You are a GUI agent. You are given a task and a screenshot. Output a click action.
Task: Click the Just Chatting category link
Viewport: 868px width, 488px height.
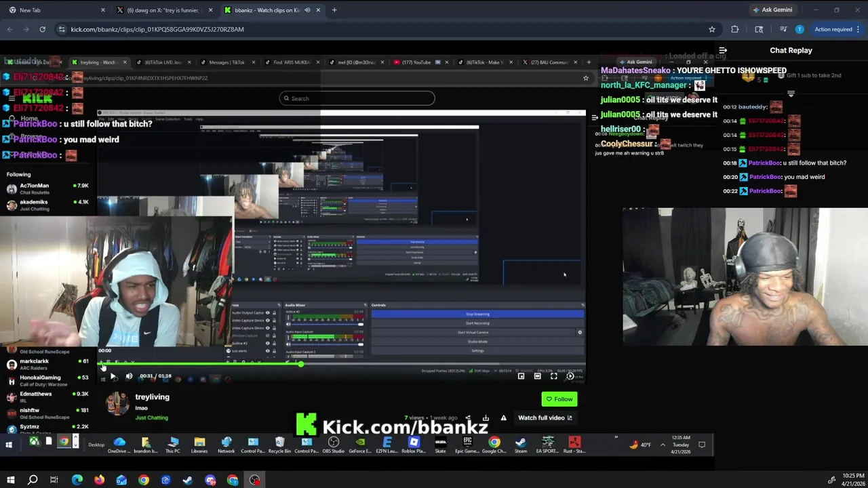(x=151, y=418)
